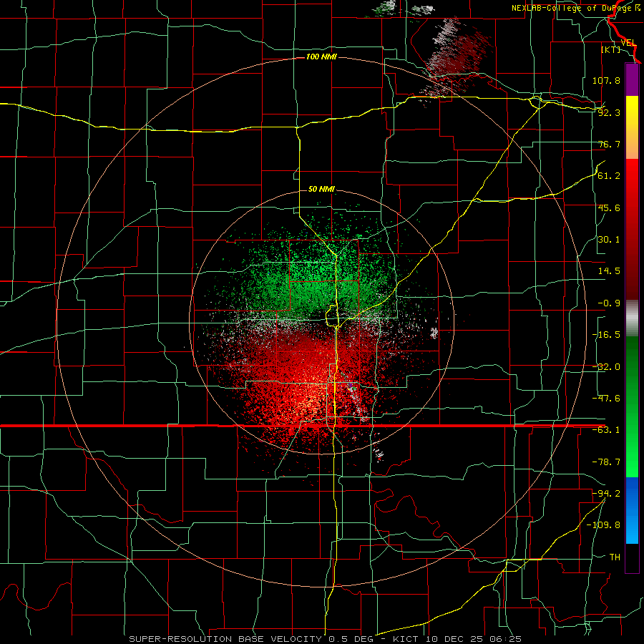Click the -63.1 velocity scale value
The image size is (644, 644).
click(606, 430)
